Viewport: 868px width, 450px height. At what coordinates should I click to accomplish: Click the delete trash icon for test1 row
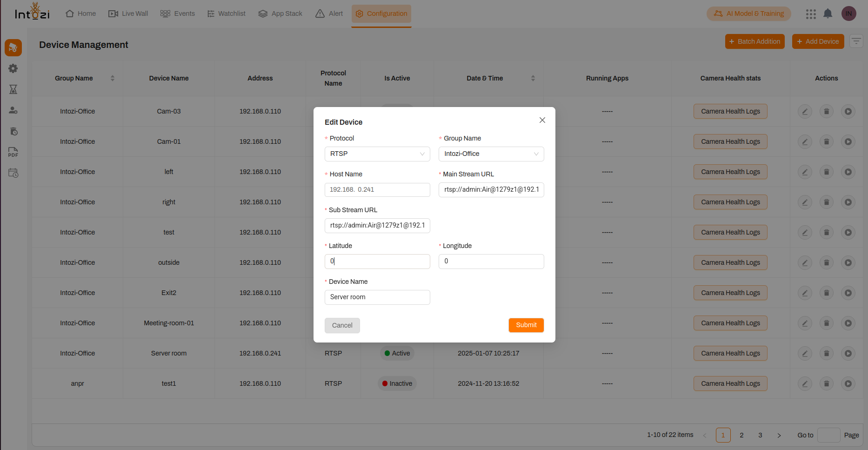(826, 384)
